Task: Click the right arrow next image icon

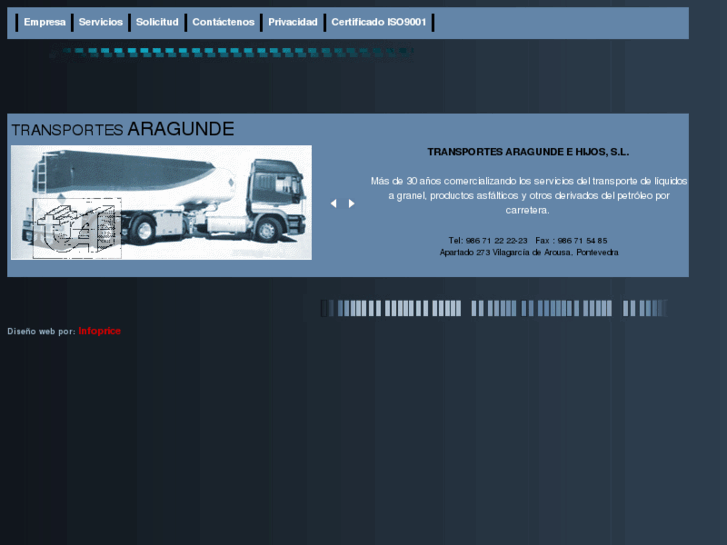Action: click(351, 203)
